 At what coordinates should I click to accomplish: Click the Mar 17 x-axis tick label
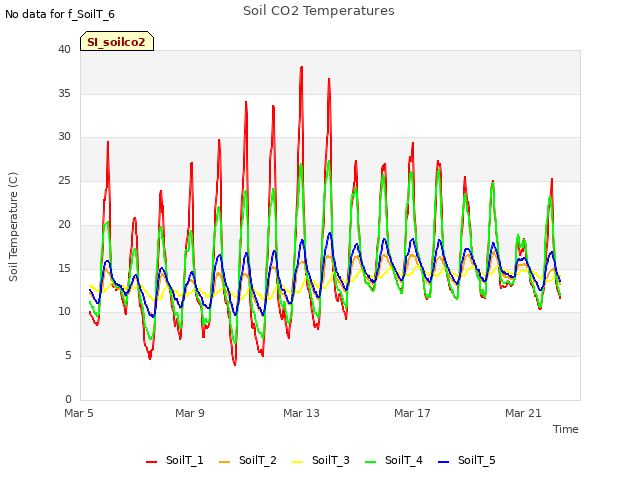pyautogui.click(x=412, y=413)
